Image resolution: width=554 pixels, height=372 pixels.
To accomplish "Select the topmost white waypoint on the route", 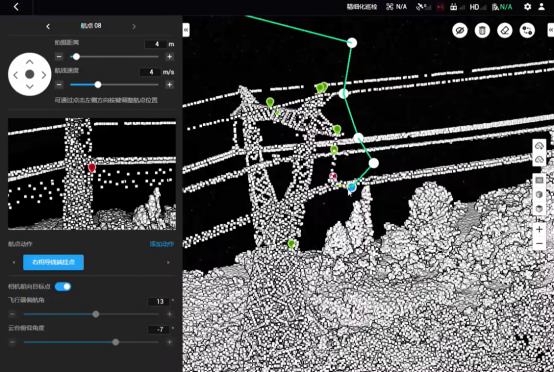I will point(352,43).
